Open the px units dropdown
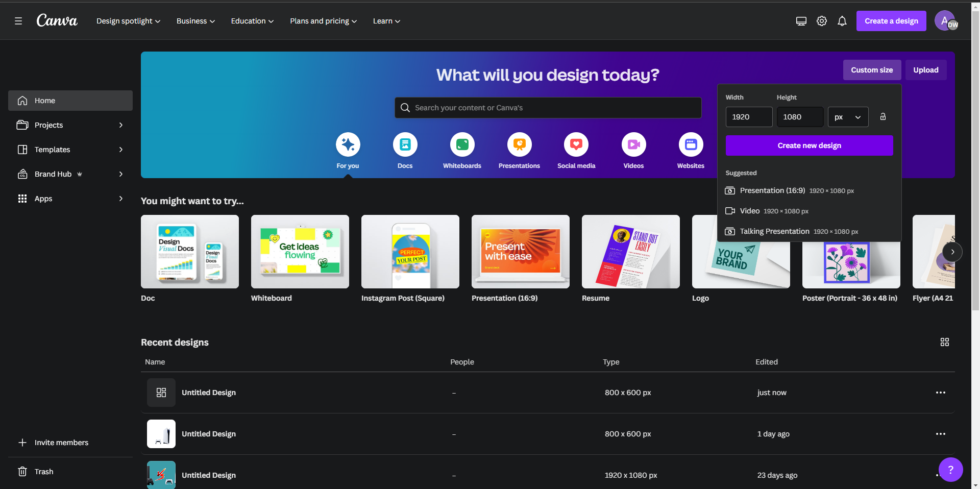980x489 pixels. click(x=848, y=117)
